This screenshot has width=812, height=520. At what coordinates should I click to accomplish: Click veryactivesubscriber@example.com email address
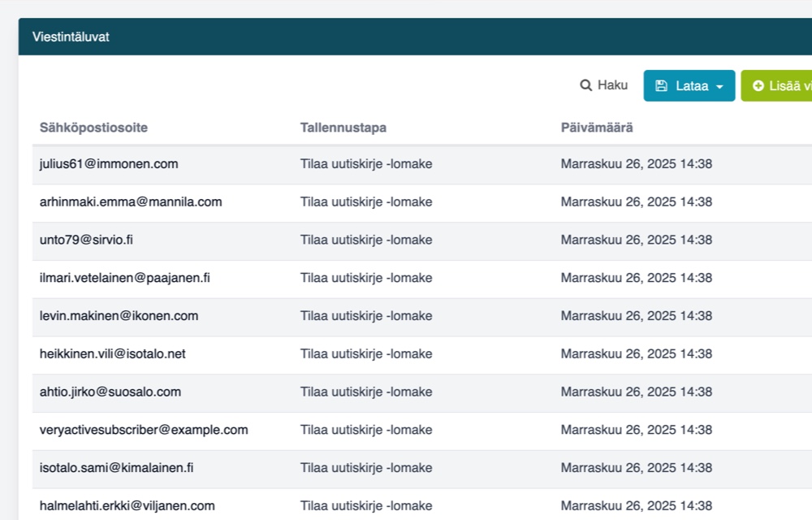tap(144, 430)
